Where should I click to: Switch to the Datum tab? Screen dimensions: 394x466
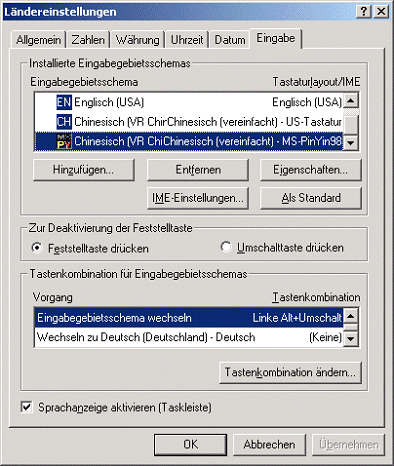tap(230, 40)
